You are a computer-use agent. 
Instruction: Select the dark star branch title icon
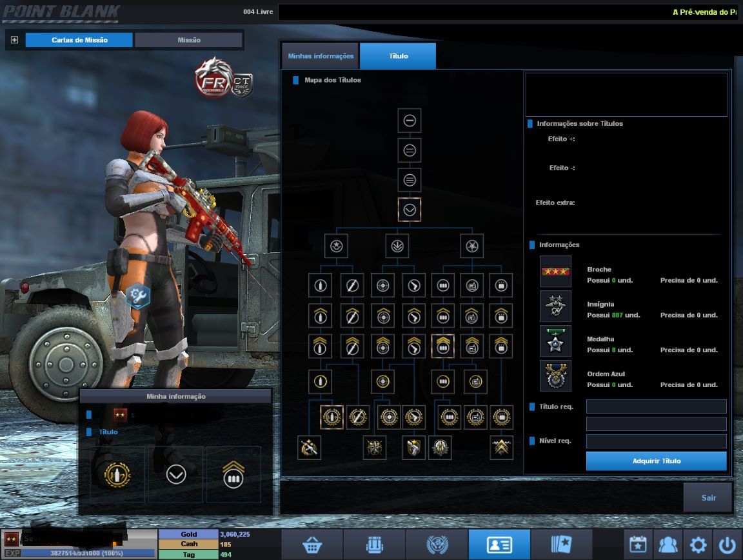[x=471, y=246]
